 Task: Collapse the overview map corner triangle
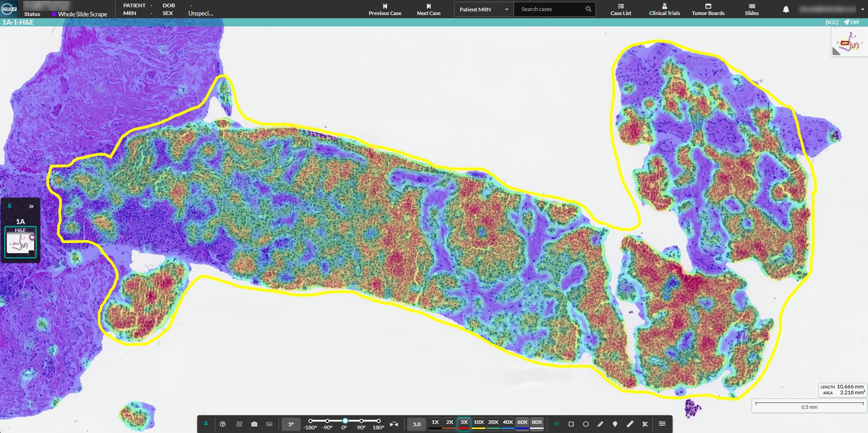(835, 52)
